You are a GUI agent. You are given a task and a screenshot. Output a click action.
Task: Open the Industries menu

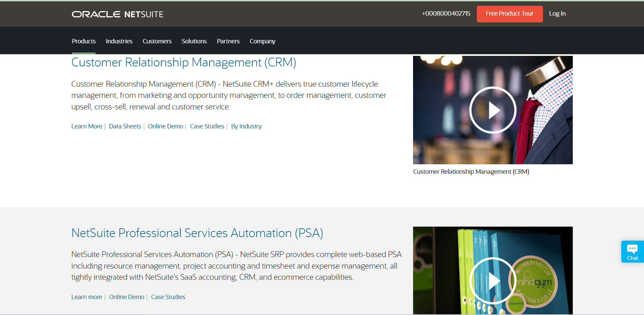click(119, 41)
